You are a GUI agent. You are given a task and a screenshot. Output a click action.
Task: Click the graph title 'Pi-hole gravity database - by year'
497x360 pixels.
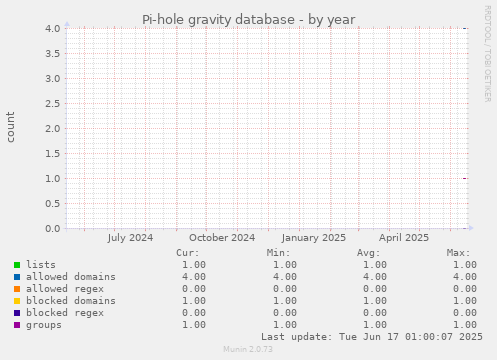249,20
